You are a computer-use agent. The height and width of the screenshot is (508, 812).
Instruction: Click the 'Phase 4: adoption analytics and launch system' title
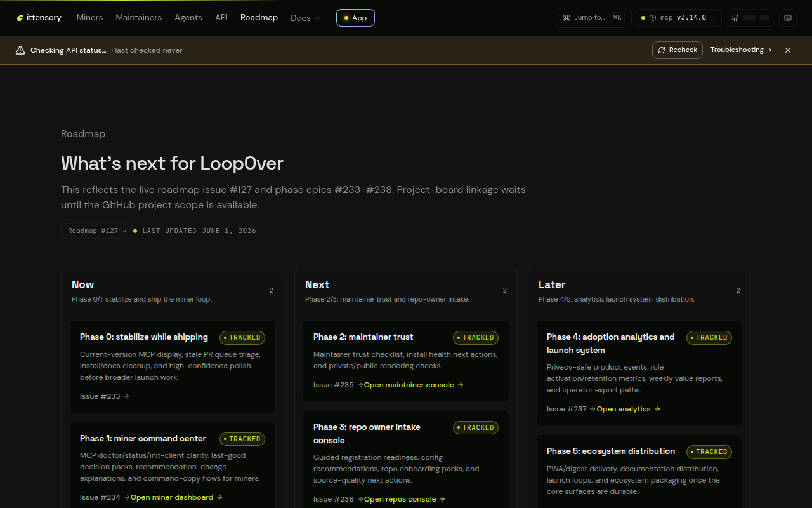click(x=611, y=344)
